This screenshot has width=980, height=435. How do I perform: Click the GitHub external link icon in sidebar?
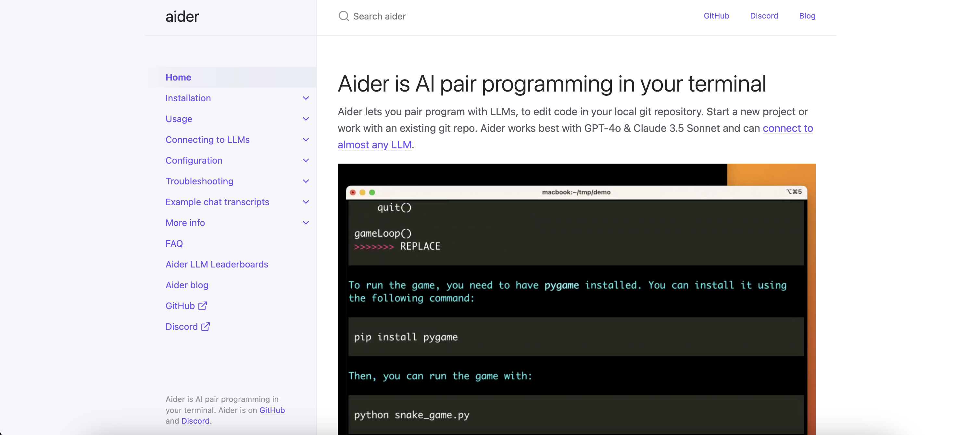click(x=203, y=306)
